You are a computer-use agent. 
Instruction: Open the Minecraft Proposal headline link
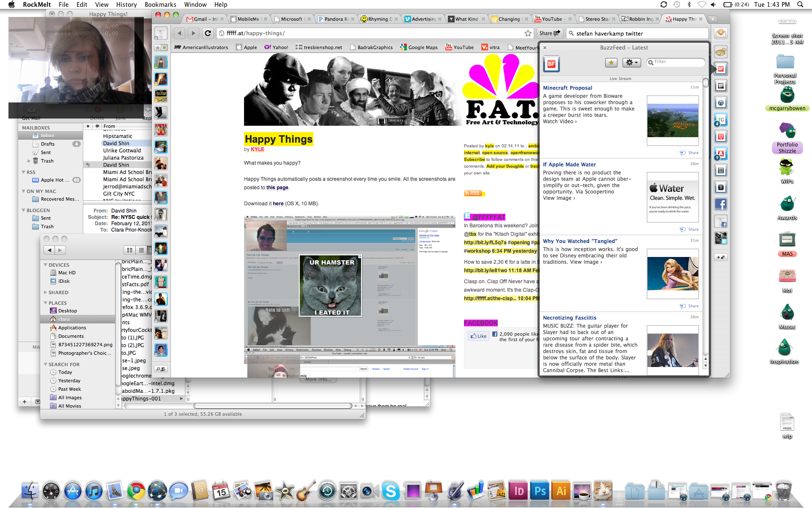pyautogui.click(x=568, y=88)
